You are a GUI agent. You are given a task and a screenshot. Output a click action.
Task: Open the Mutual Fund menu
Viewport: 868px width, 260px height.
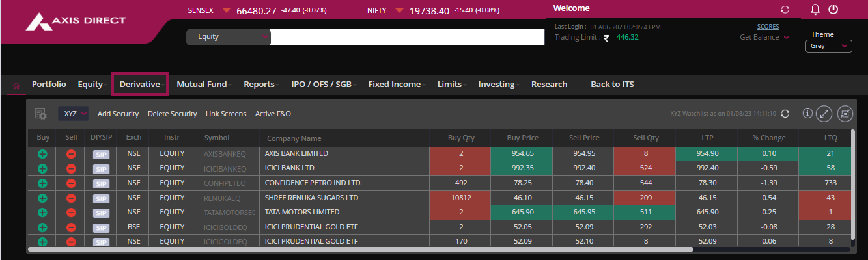pos(202,84)
